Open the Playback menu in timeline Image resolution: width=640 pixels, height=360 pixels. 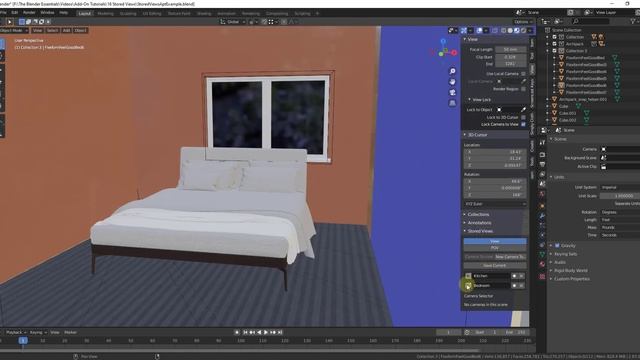pos(16,333)
